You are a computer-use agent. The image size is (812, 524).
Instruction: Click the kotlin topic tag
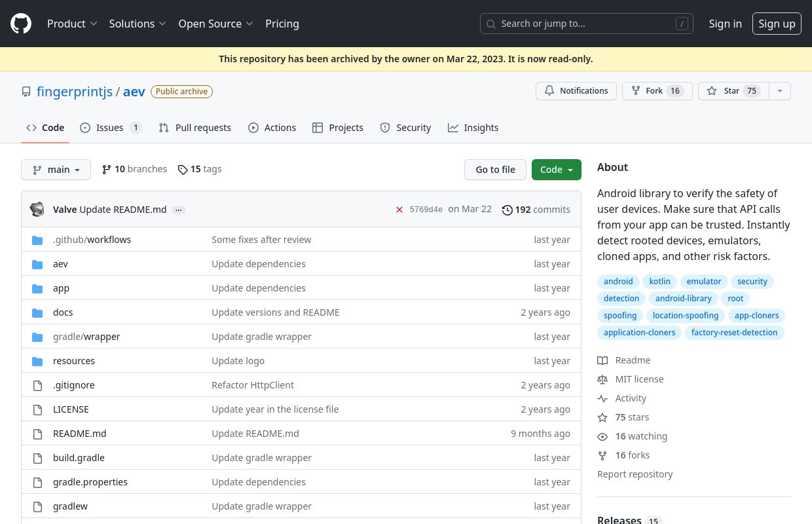pyautogui.click(x=659, y=282)
